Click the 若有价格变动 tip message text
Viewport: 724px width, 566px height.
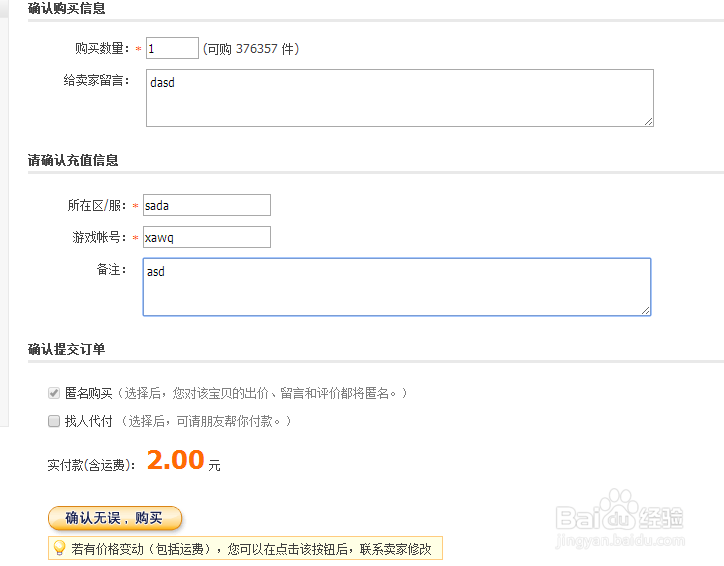(x=251, y=549)
